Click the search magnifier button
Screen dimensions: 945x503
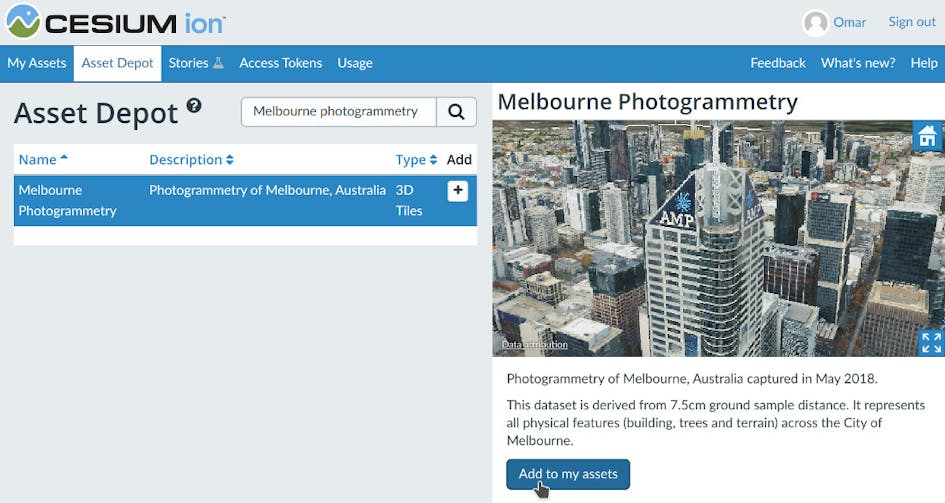456,112
